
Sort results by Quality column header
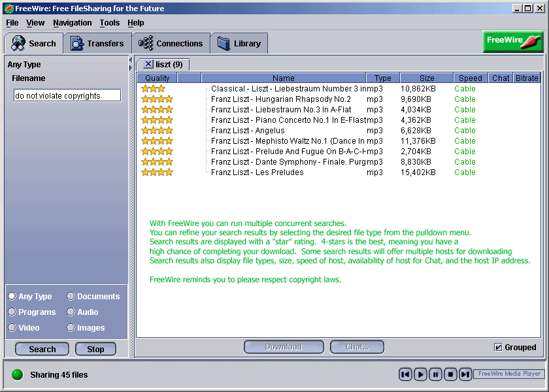[x=158, y=78]
